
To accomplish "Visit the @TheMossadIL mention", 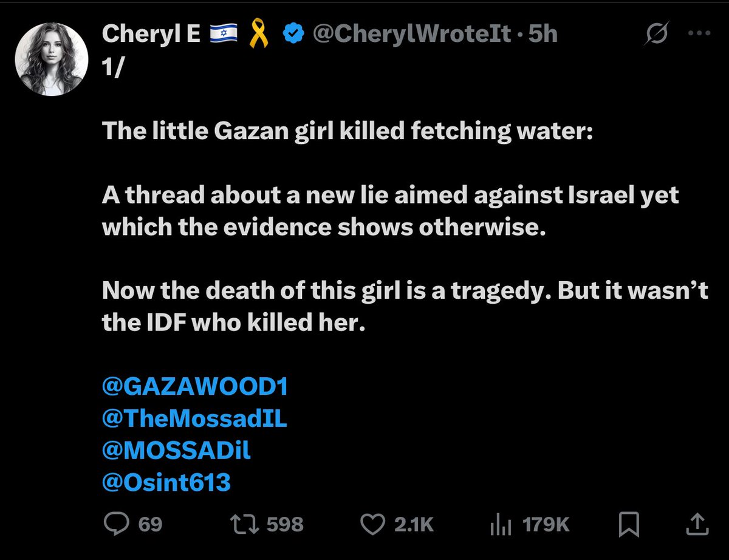I will 194,419.
